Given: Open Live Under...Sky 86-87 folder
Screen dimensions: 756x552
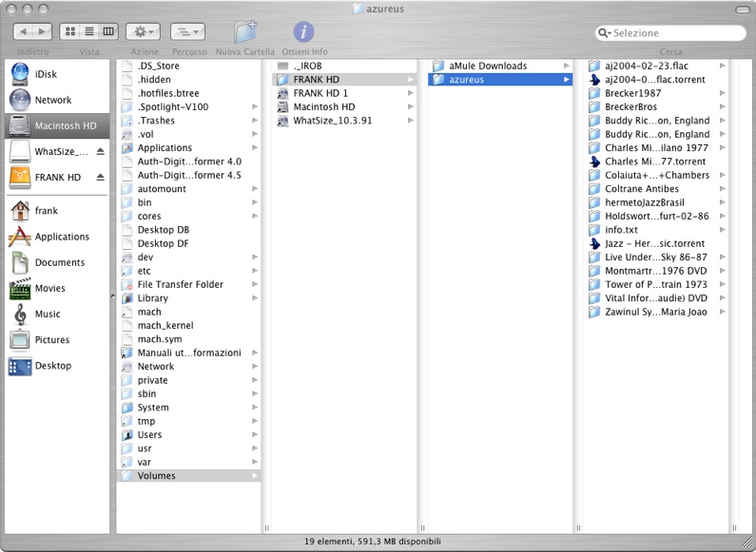Looking at the screenshot, I should 656,257.
